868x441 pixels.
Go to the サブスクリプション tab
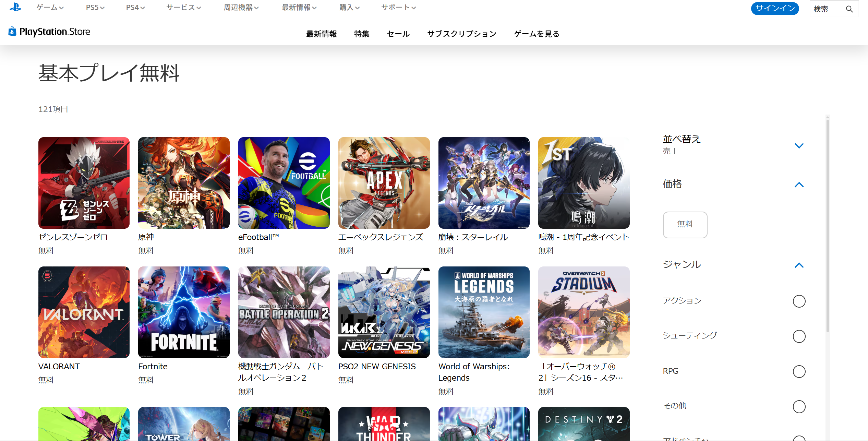(x=462, y=34)
